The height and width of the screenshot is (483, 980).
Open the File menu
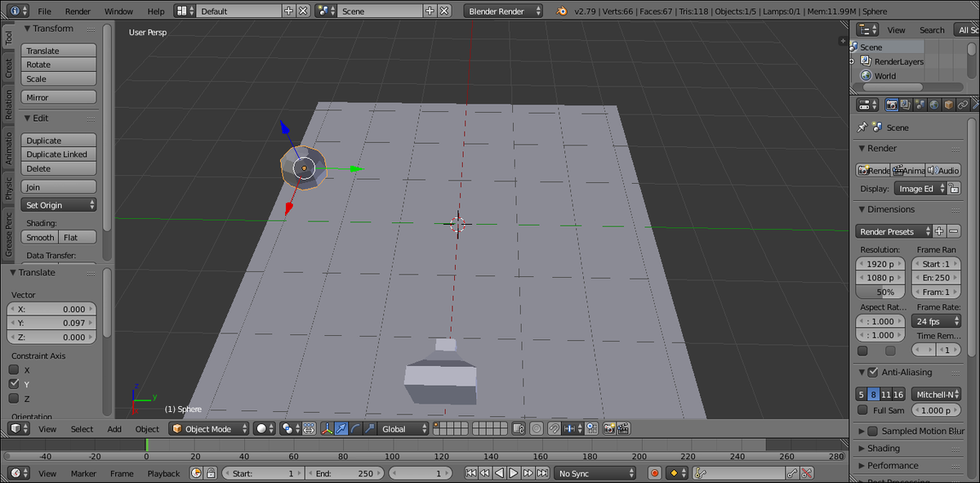coord(44,11)
